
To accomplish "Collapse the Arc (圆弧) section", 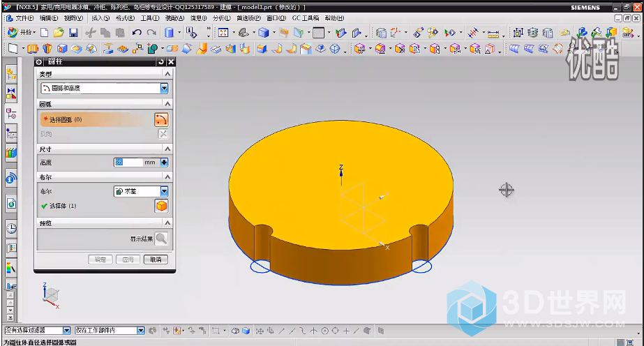I will pos(167,104).
